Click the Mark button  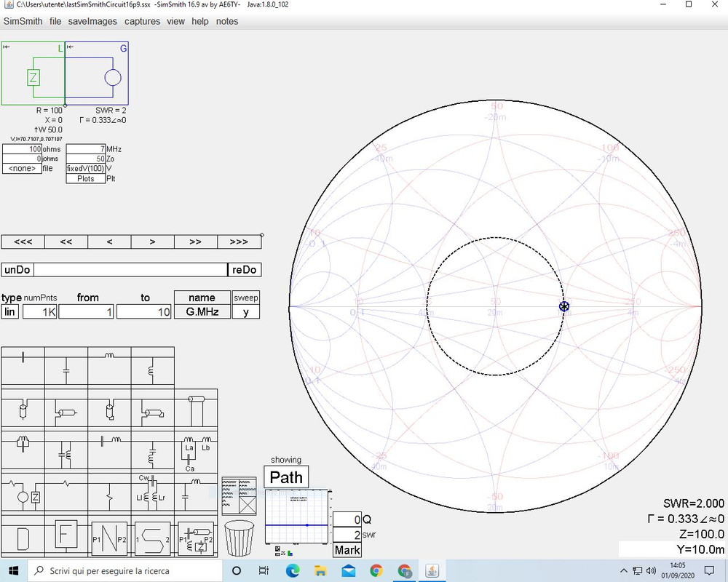pos(347,550)
